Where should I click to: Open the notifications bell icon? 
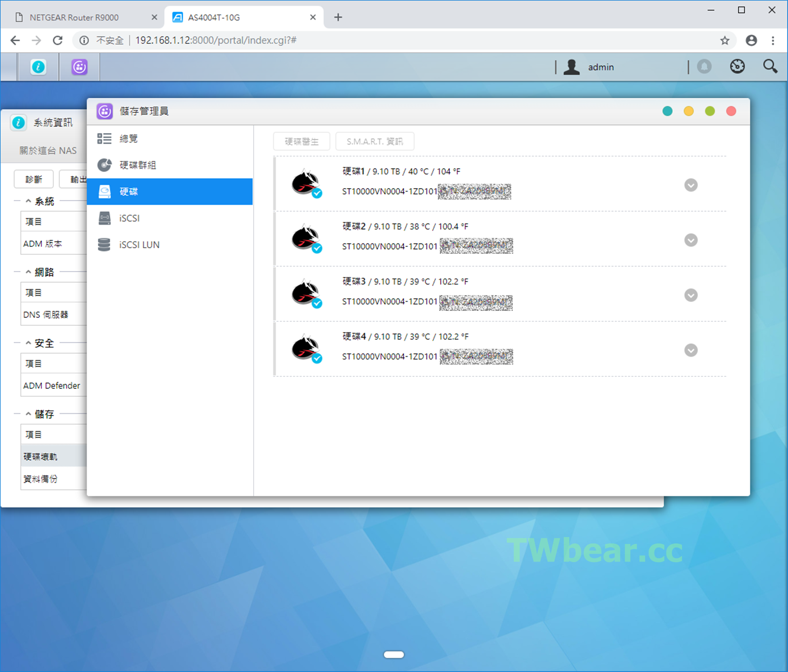(x=704, y=67)
